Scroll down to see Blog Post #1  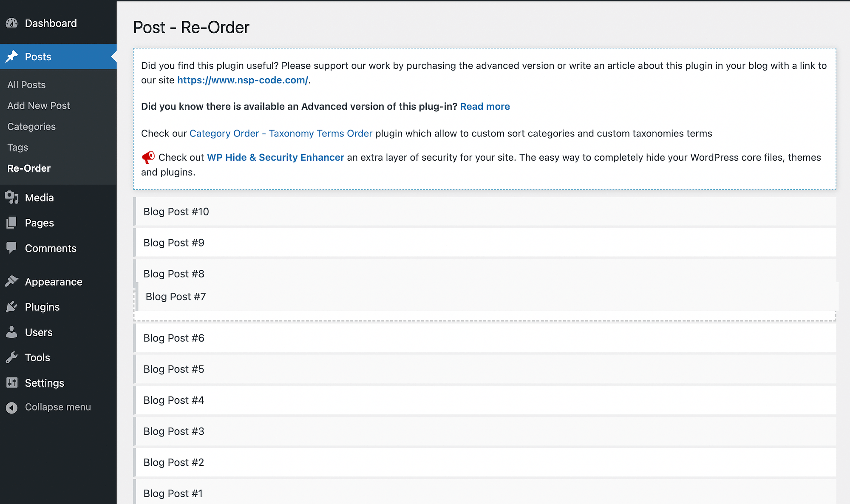tap(173, 493)
